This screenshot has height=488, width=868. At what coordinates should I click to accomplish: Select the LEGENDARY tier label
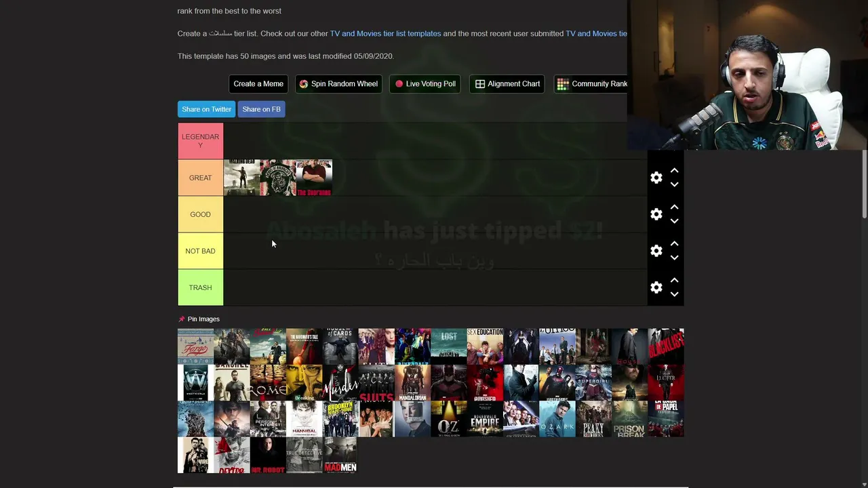click(x=200, y=141)
